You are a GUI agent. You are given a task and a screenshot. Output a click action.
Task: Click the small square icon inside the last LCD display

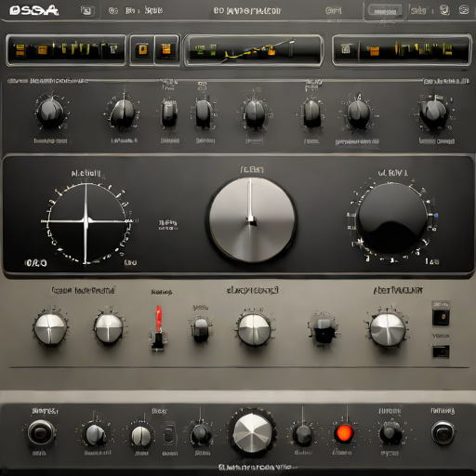tap(346, 49)
